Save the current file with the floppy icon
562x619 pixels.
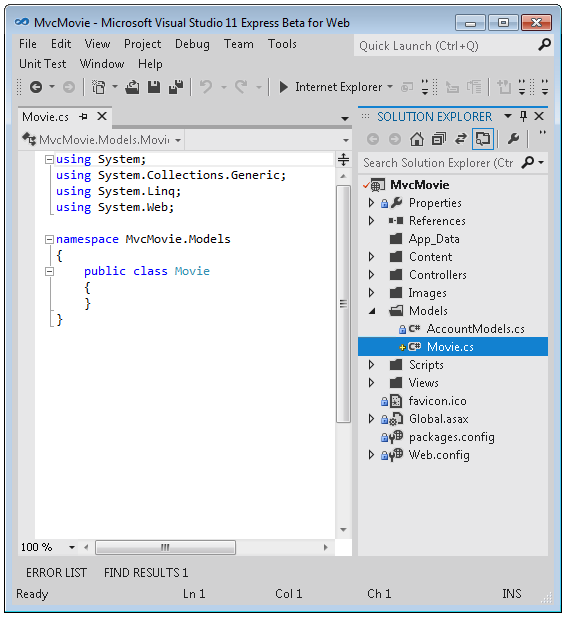tap(154, 87)
